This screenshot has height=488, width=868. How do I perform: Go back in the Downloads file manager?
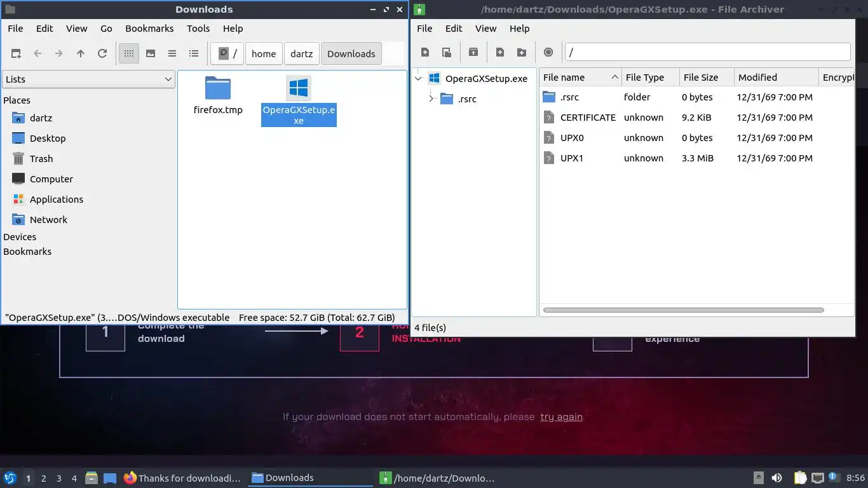37,53
